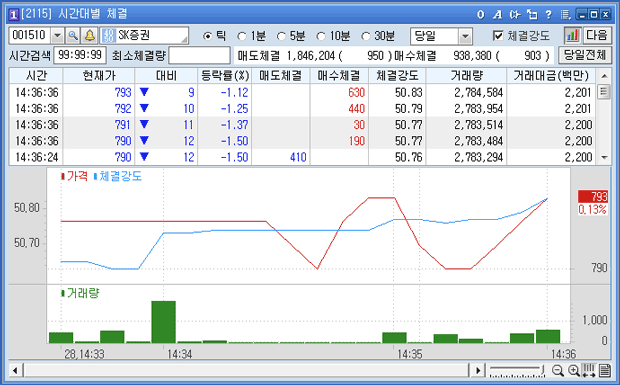Image resolution: width=620 pixels, height=385 pixels.
Task: Open the list menu icon in title bar
Action: pos(565,15)
